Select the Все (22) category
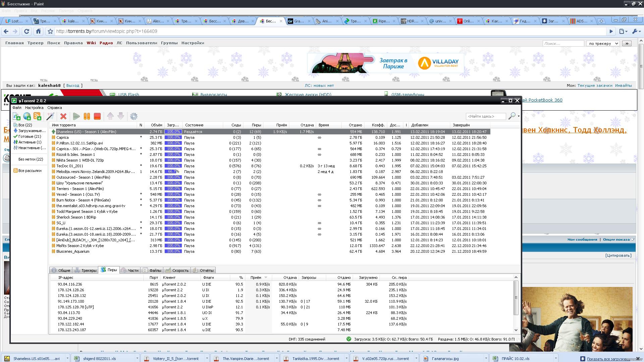 (x=25, y=125)
